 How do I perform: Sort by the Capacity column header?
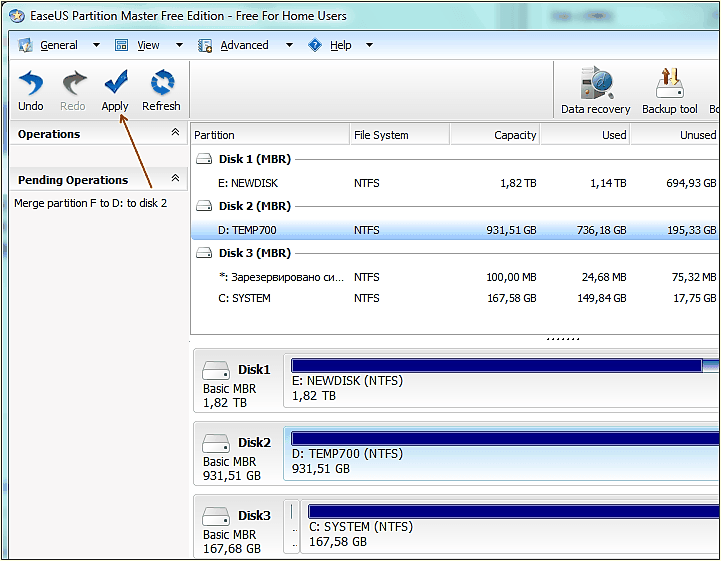[495, 135]
